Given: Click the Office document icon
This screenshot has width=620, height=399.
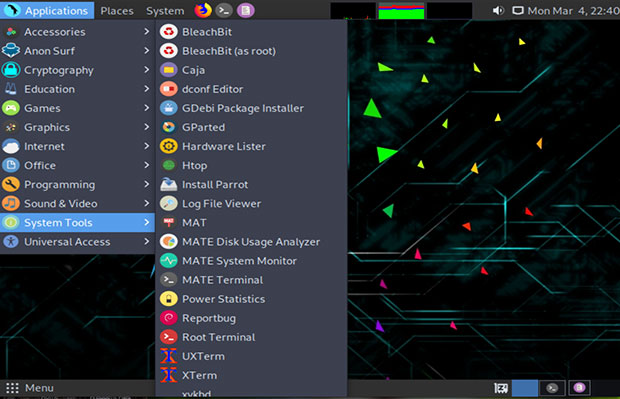Looking at the screenshot, I should click(11, 165).
